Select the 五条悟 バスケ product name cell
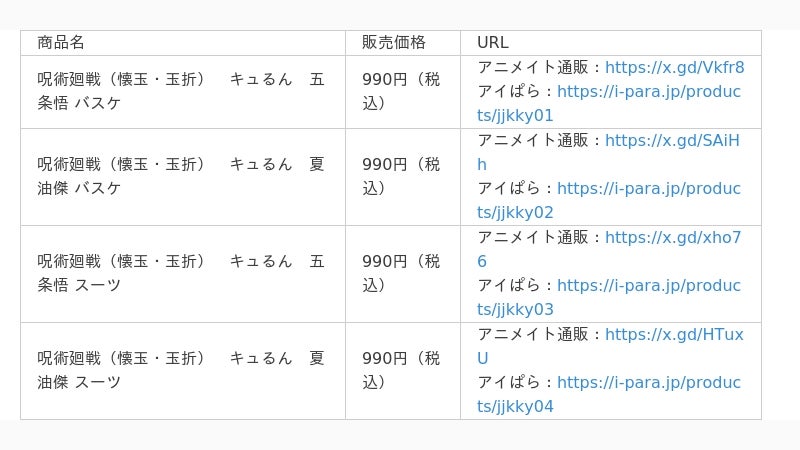 (183, 92)
